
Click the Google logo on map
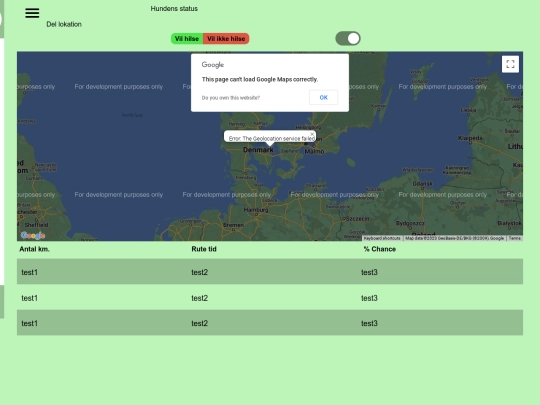pyautogui.click(x=33, y=235)
